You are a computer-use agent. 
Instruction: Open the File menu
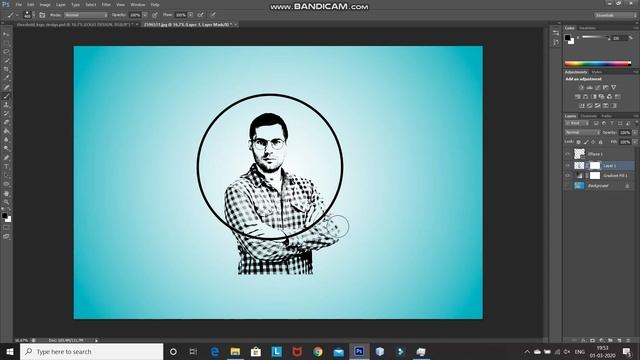tap(18, 4)
